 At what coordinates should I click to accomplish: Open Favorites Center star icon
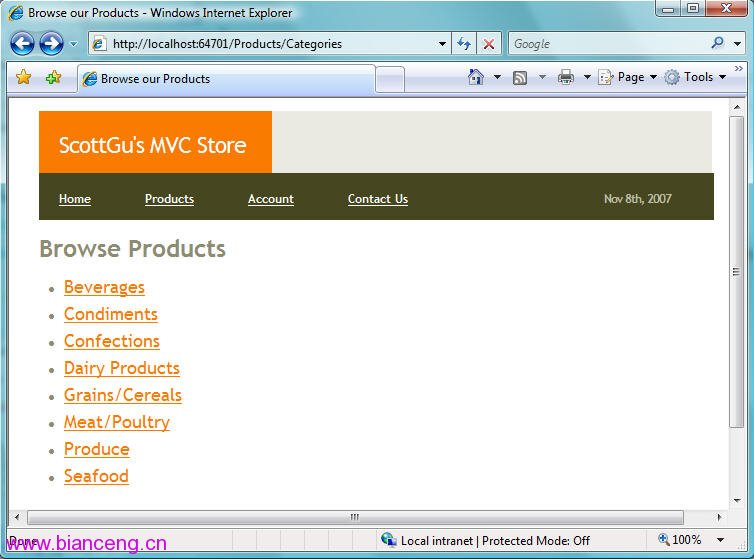pyautogui.click(x=23, y=77)
